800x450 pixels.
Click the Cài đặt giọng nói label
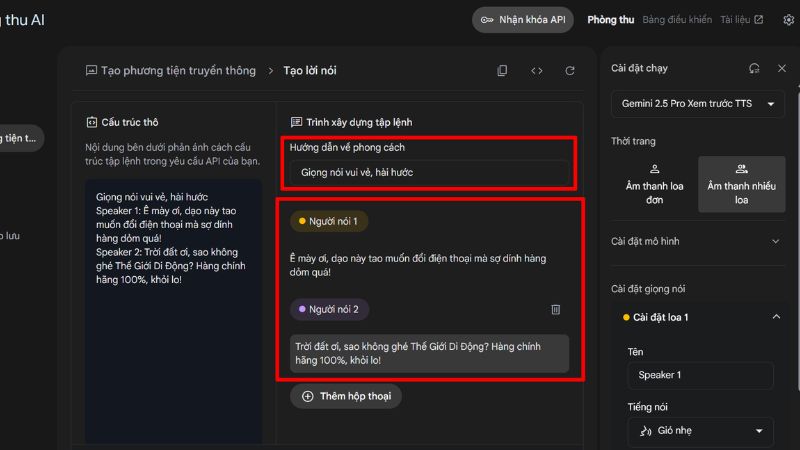(x=648, y=289)
